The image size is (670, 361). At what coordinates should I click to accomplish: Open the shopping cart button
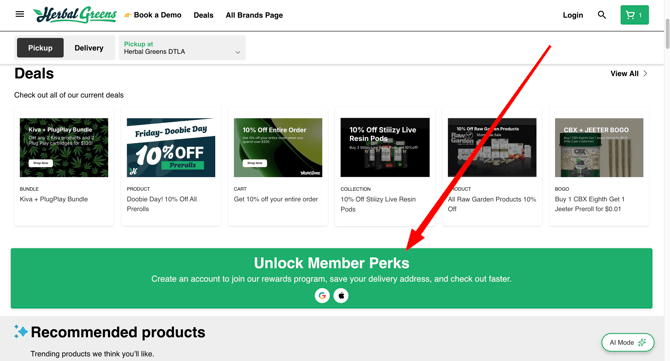click(635, 15)
